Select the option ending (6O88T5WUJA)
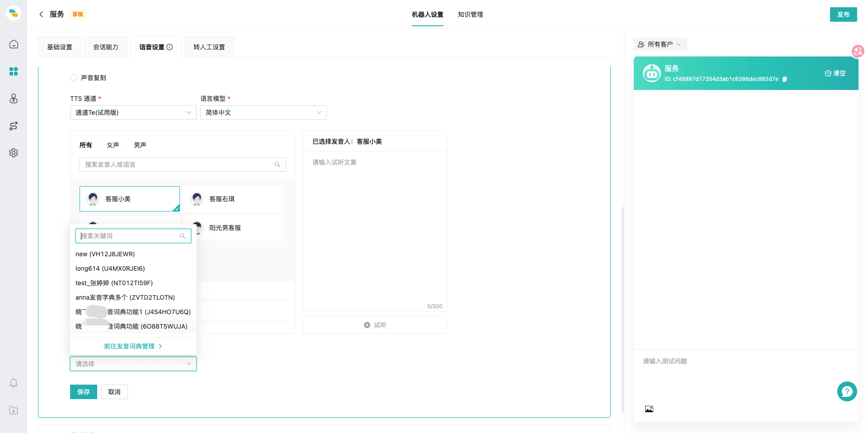The width and height of the screenshot is (868, 433). (x=133, y=326)
